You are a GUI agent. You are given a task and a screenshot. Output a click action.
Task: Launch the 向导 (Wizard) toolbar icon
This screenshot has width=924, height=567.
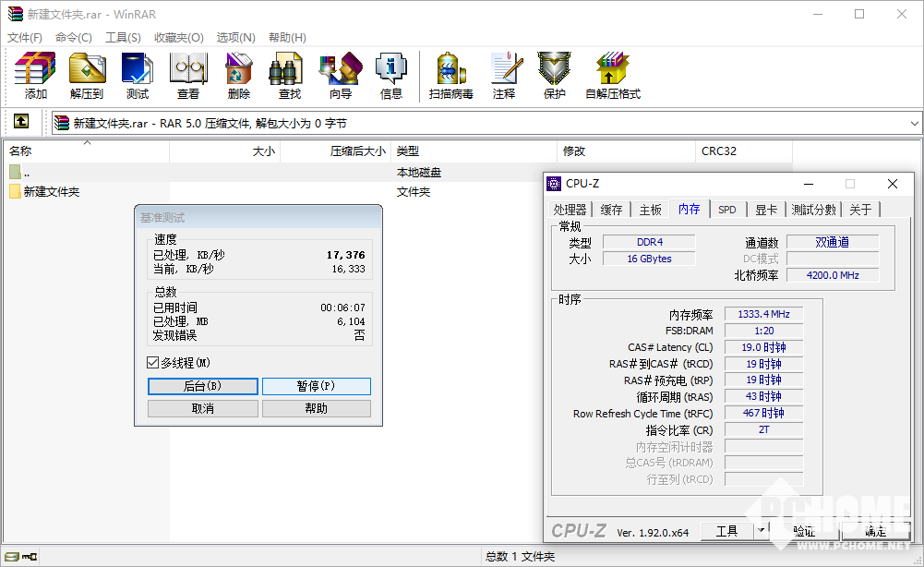click(x=340, y=76)
